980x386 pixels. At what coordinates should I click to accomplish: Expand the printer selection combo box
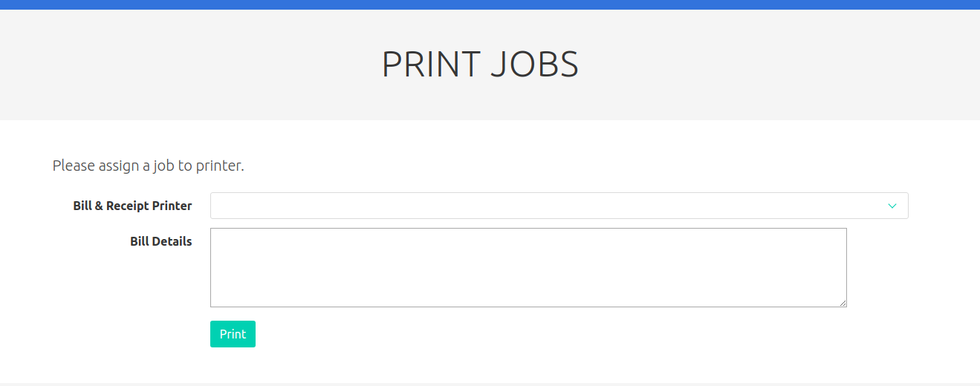[x=559, y=206]
